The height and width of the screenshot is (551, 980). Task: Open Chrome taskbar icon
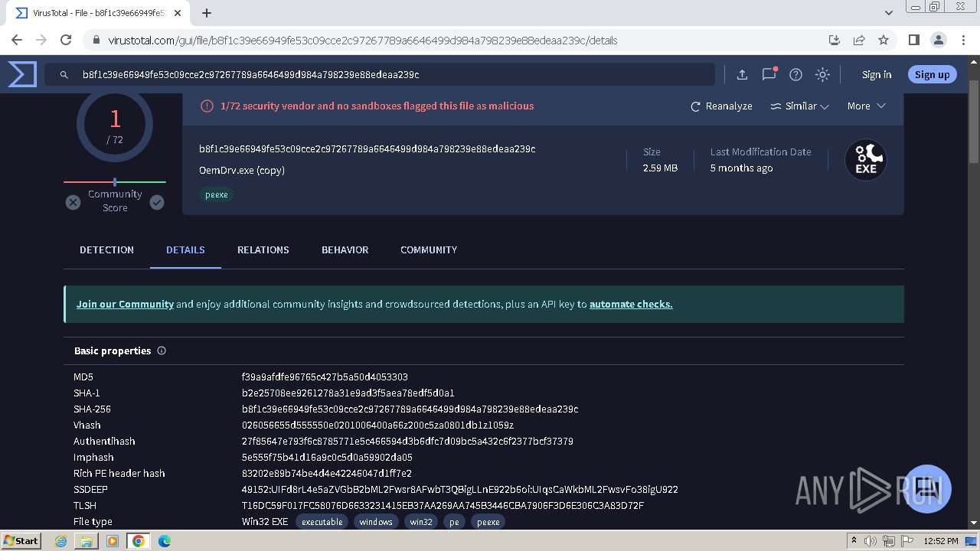[x=138, y=541]
